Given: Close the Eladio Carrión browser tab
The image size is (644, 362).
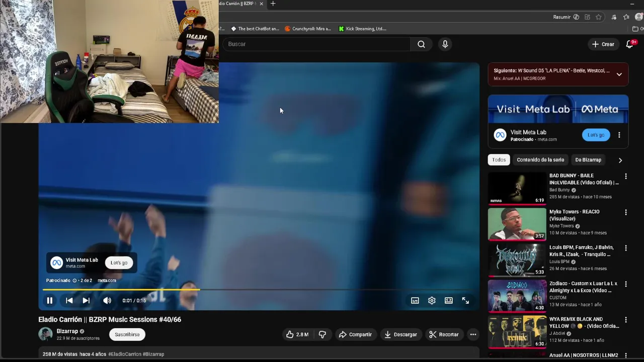Looking at the screenshot, I should 261,4.
